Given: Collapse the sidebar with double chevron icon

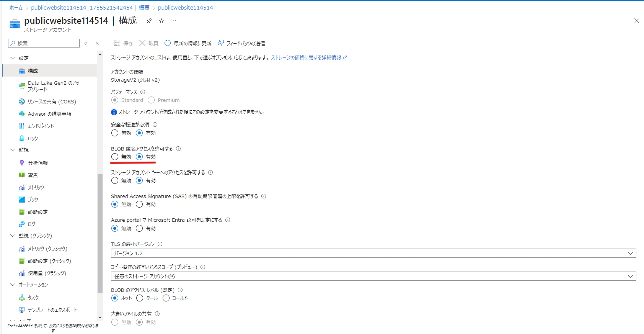Looking at the screenshot, I should coord(97,43).
